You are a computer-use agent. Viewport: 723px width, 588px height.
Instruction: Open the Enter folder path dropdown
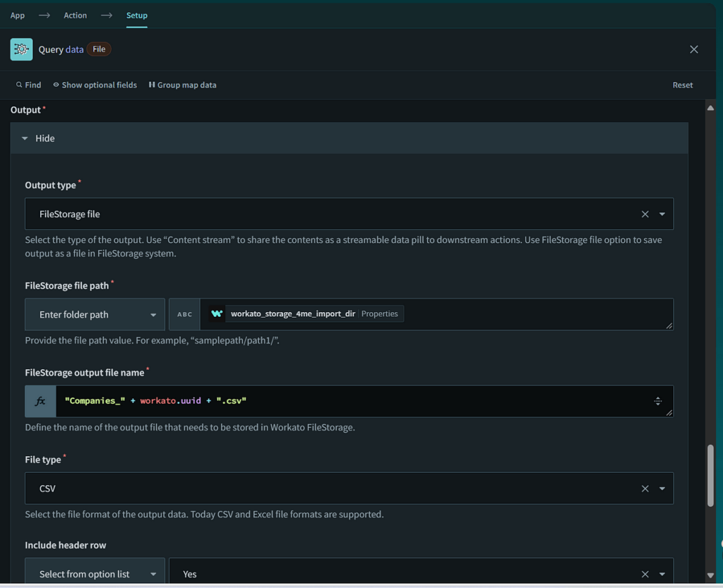tap(95, 313)
